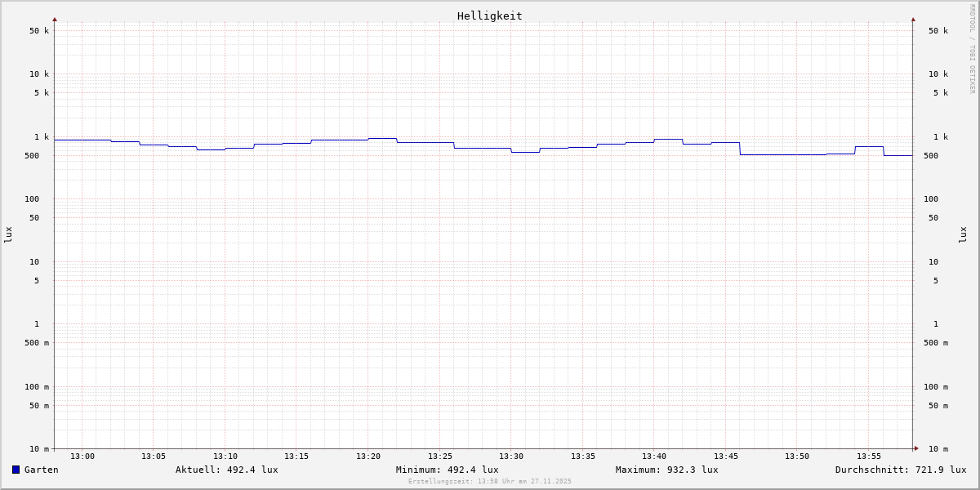This screenshot has height=490, width=980.
Task: Click the arrowhead atop the left lux axis
Action: point(55,19)
